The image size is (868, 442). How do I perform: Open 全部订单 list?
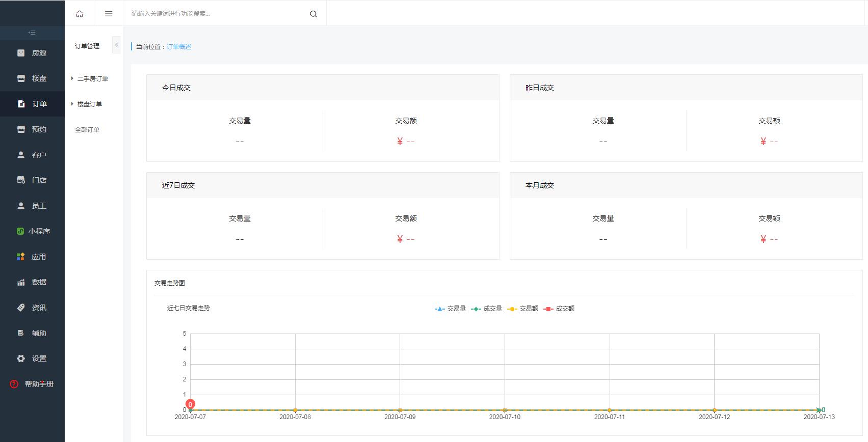(87, 130)
